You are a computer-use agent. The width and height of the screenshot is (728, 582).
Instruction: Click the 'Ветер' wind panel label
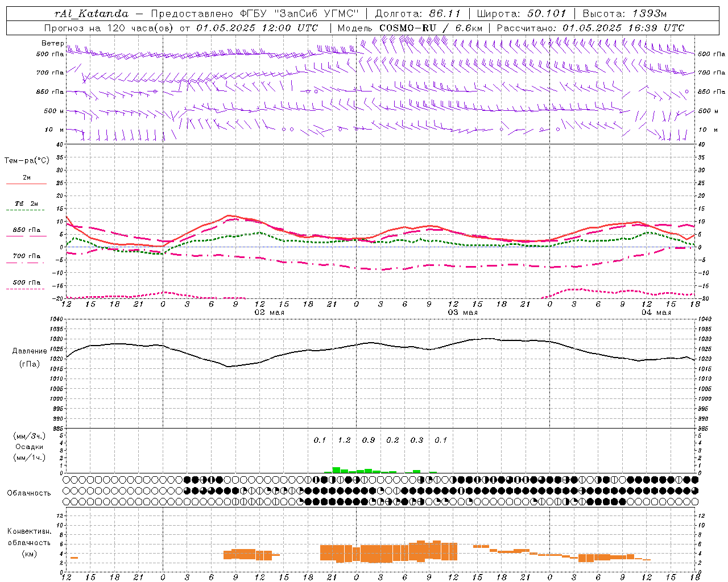click(52, 43)
